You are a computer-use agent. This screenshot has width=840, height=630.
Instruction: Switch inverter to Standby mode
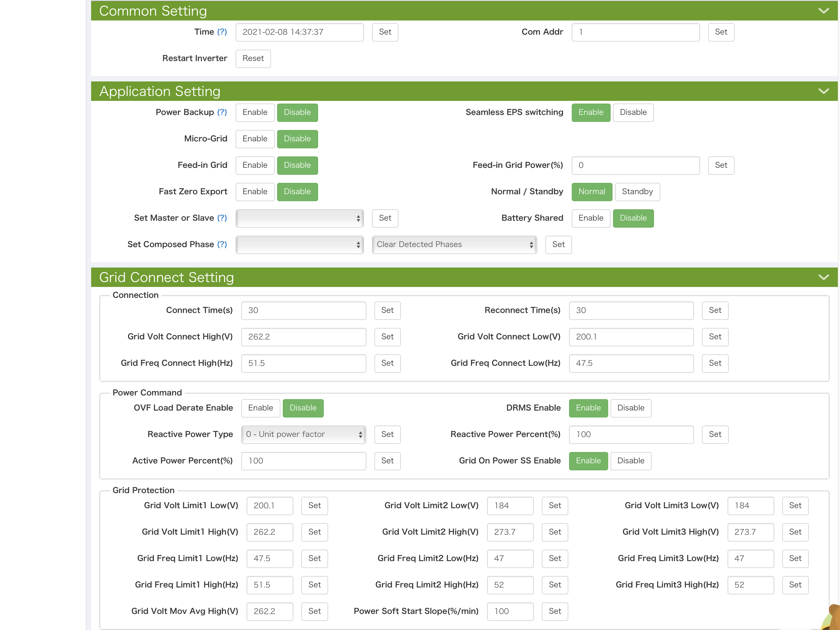coord(637,192)
